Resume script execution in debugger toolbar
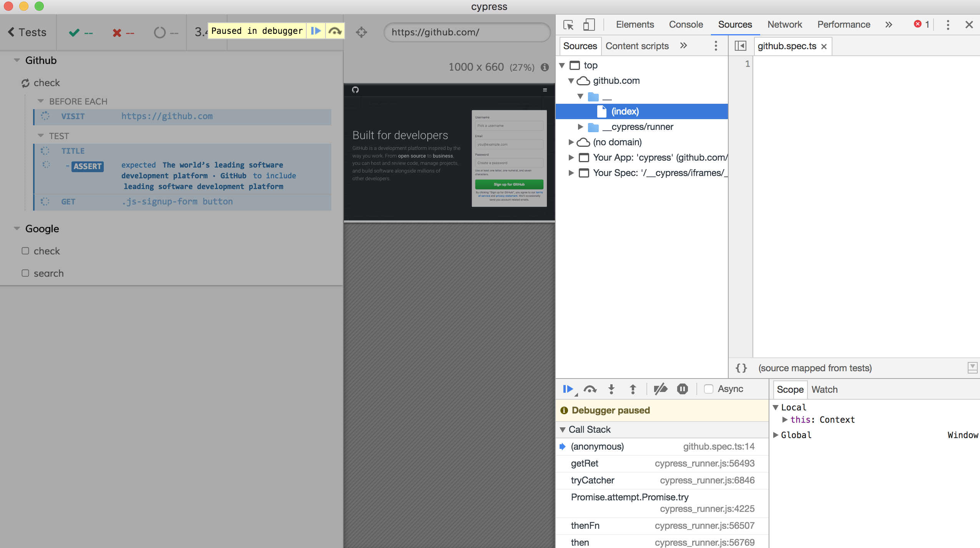Image resolution: width=980 pixels, height=548 pixels. 569,389
